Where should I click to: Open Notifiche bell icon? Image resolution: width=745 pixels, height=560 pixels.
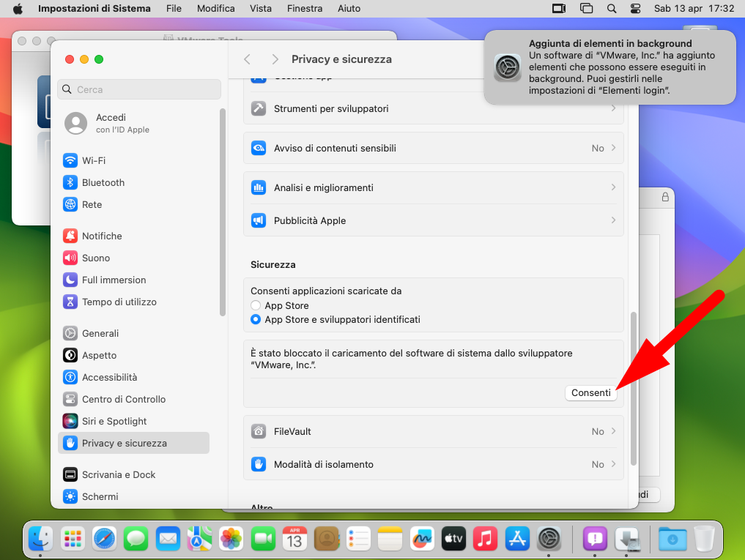(70, 236)
